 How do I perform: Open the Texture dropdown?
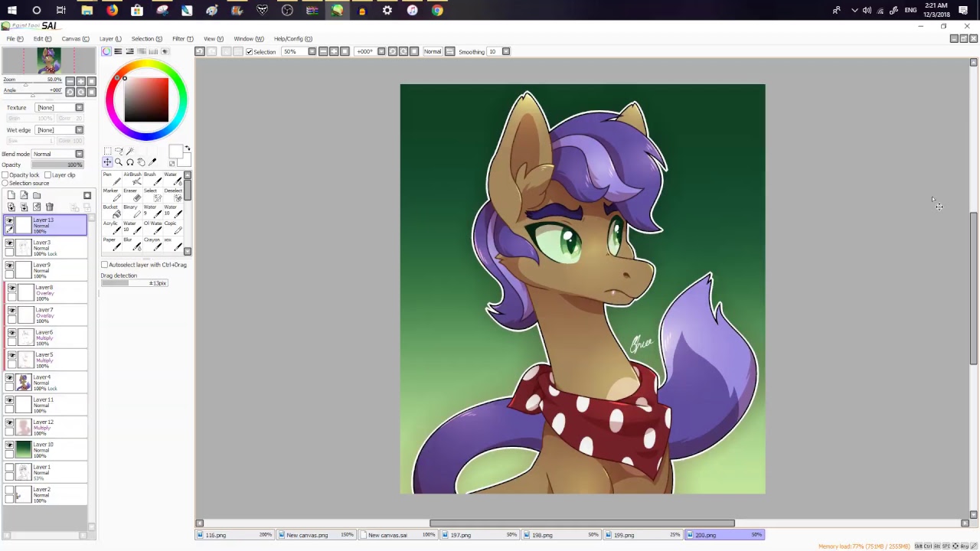[79, 107]
